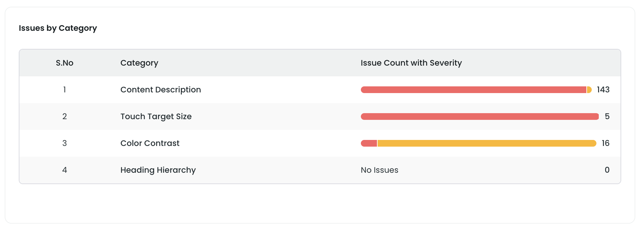
Task: Open the Heading Hierarchy category row
Action: [158, 170]
